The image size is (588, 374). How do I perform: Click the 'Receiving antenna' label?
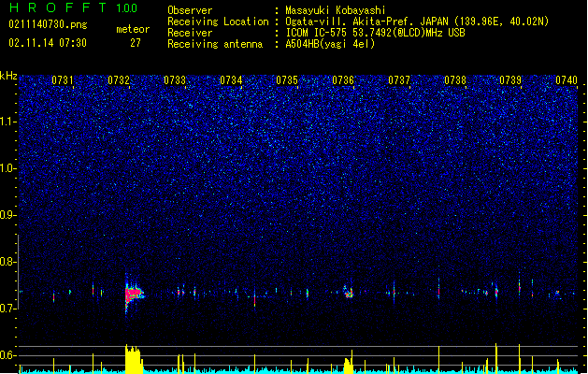[215, 44]
